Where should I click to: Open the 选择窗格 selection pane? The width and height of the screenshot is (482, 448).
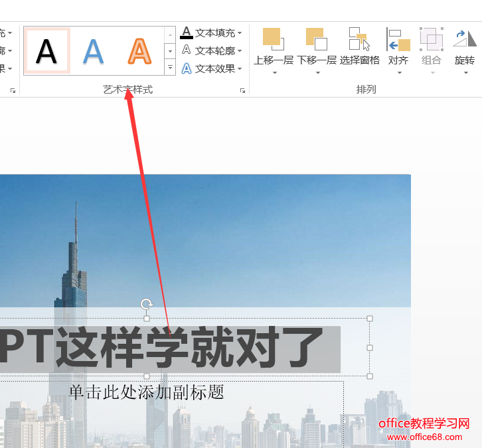359,46
